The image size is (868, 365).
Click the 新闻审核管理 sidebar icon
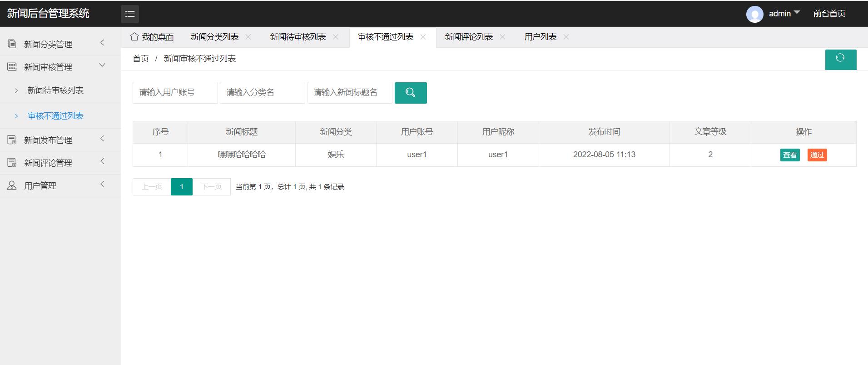click(x=12, y=67)
